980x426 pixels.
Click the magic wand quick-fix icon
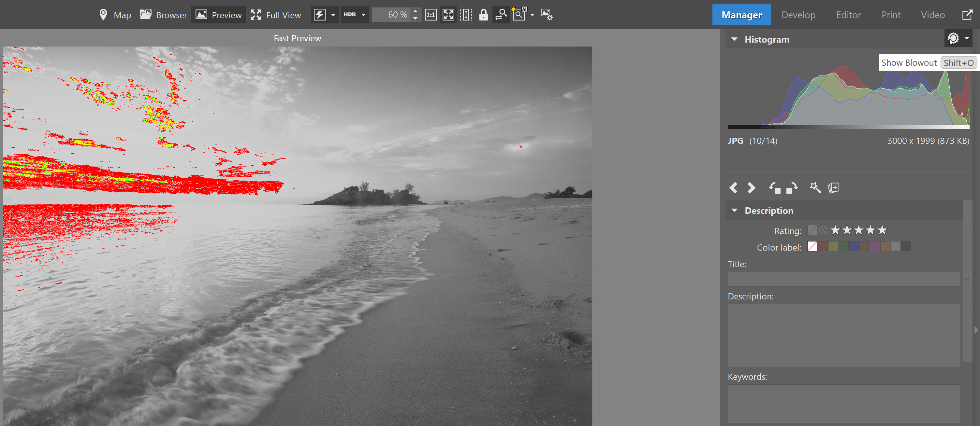pos(815,188)
